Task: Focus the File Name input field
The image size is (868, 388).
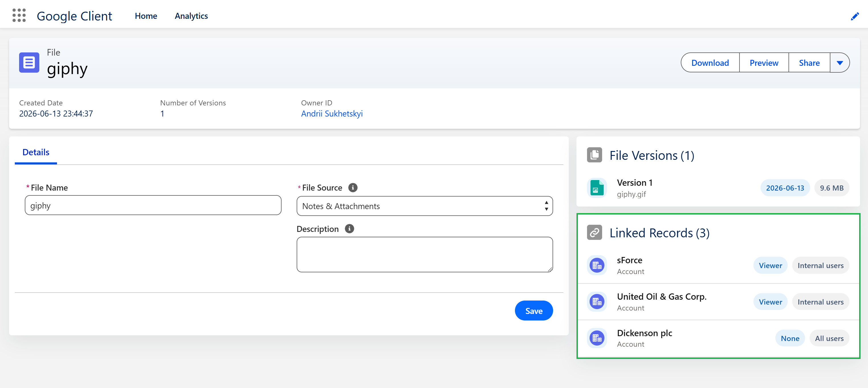Action: tap(153, 205)
